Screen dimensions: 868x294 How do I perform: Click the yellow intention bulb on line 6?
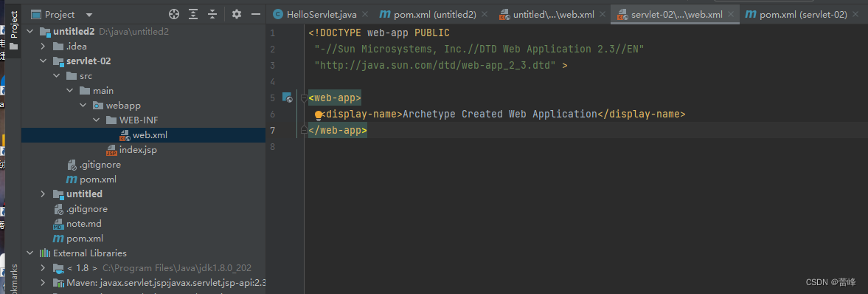[319, 114]
